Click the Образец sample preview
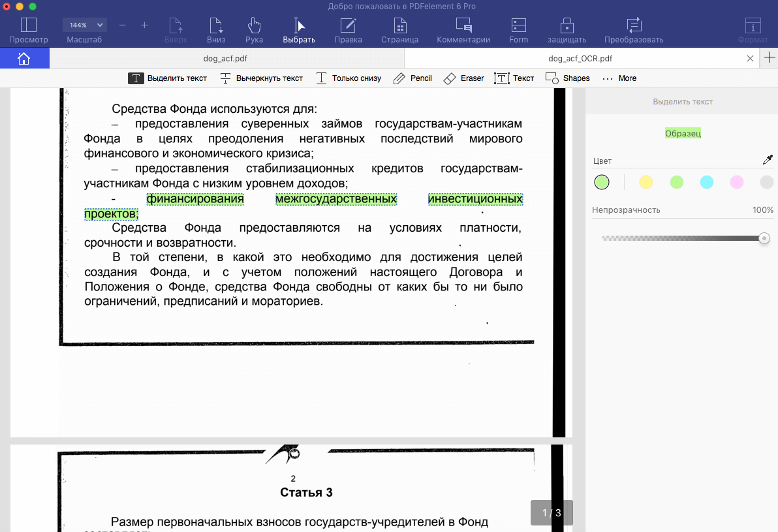Image resolution: width=778 pixels, height=532 pixels. tap(683, 133)
